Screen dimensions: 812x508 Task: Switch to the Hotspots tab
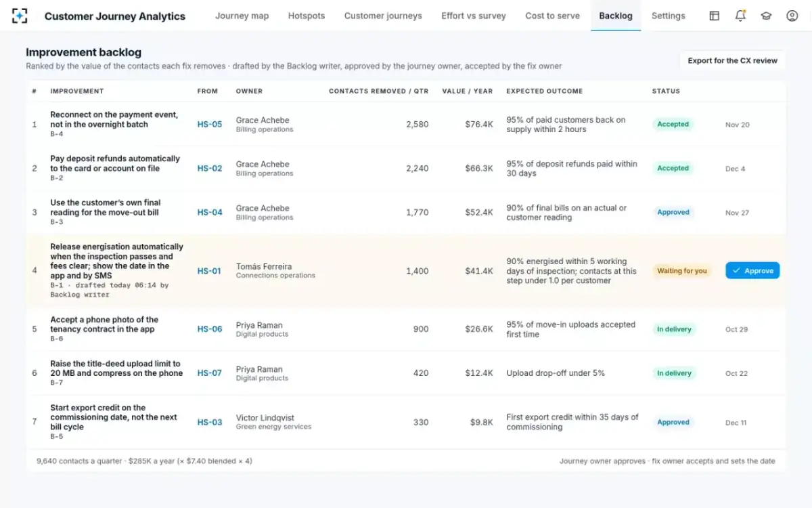307,16
